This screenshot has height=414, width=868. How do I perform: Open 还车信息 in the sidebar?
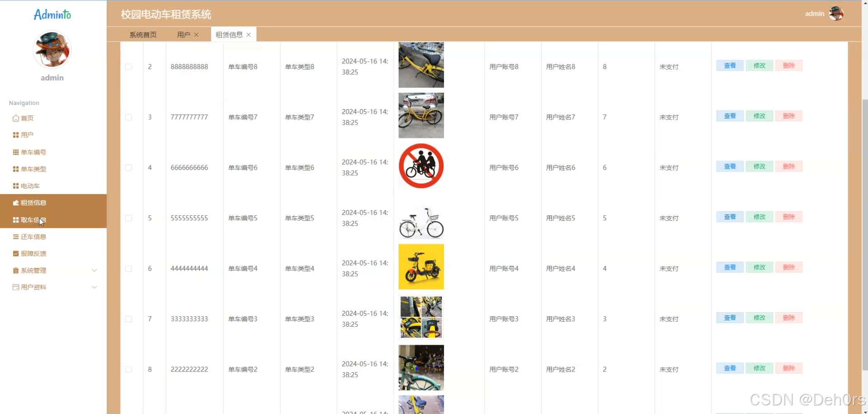(x=53, y=237)
